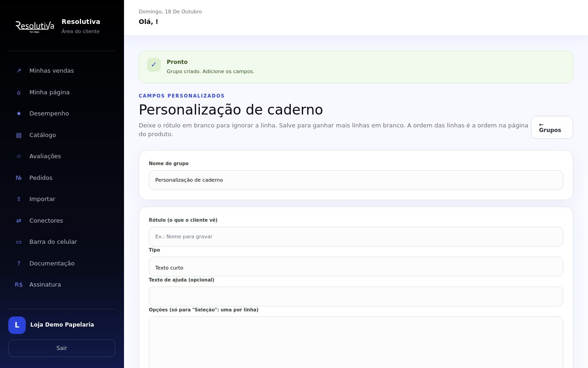Click the home icon beside Minha página

pos(19,92)
